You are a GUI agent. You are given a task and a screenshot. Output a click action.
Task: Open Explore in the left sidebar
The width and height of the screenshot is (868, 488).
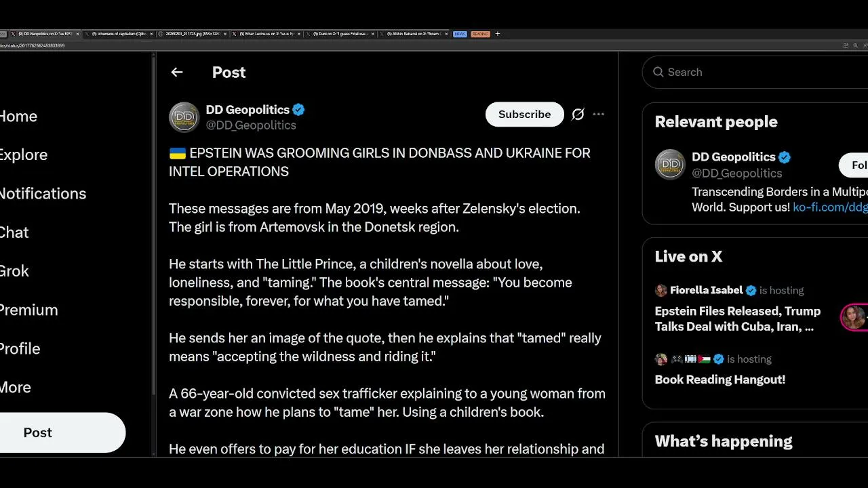click(x=24, y=155)
